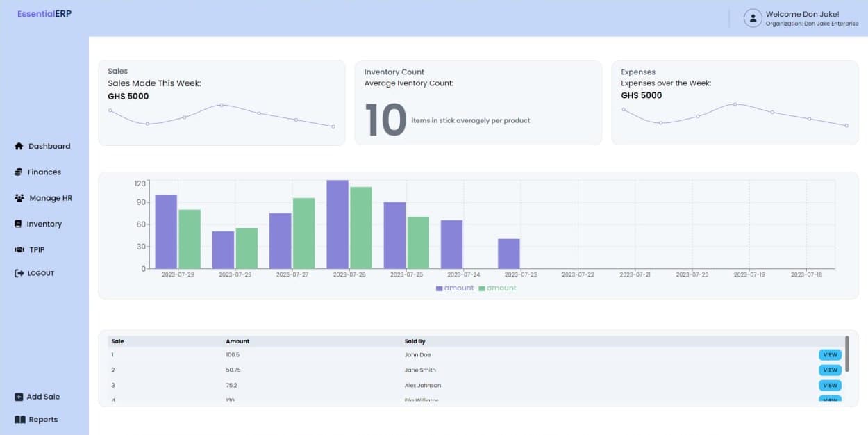The image size is (868, 435).
Task: Click the Inventory book icon
Action: point(19,224)
